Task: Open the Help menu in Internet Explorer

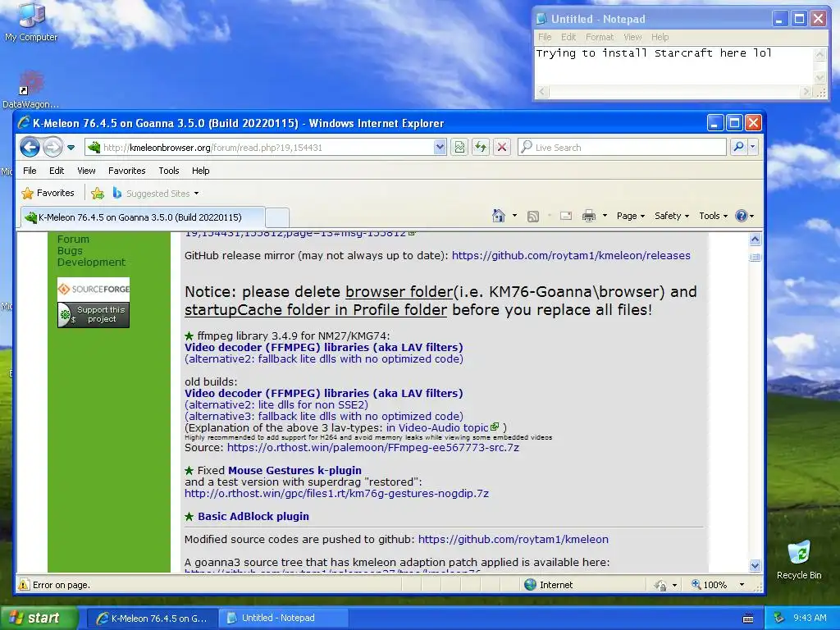Action: click(200, 171)
